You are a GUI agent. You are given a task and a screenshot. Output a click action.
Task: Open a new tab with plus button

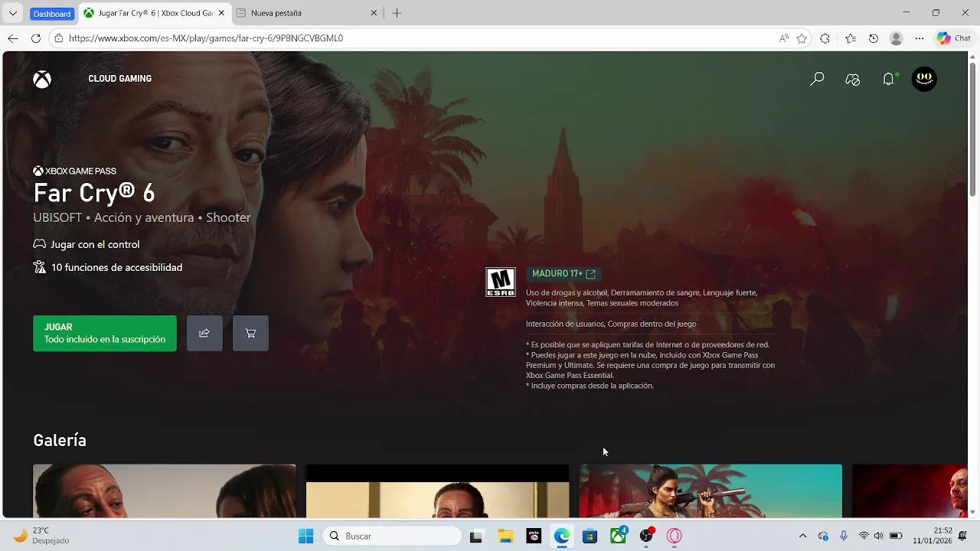(397, 13)
